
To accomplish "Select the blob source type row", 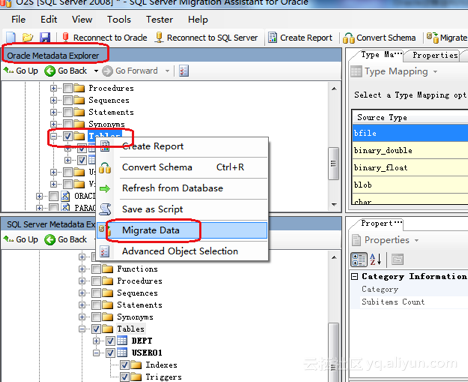I will (x=410, y=185).
